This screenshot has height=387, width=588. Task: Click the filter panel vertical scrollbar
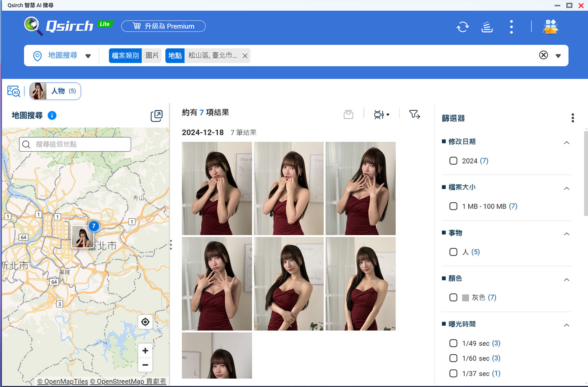coord(586,174)
